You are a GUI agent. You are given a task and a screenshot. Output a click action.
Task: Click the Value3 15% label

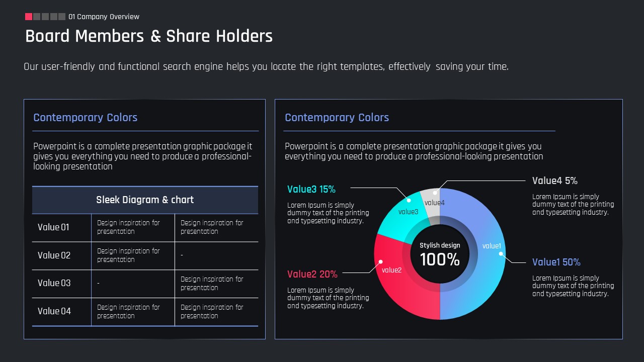[311, 189]
